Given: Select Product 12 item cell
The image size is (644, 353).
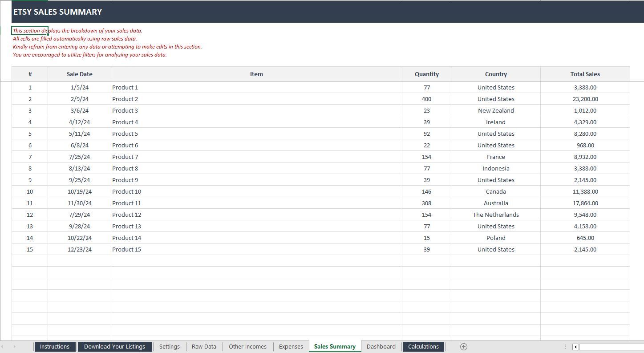Looking at the screenshot, I should 256,215.
